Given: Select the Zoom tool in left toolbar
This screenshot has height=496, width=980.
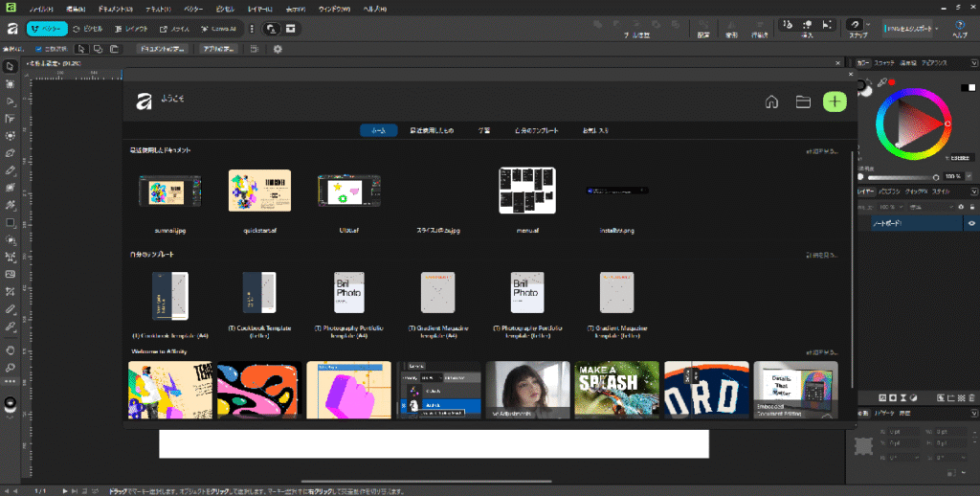Looking at the screenshot, I should pos(10,367).
